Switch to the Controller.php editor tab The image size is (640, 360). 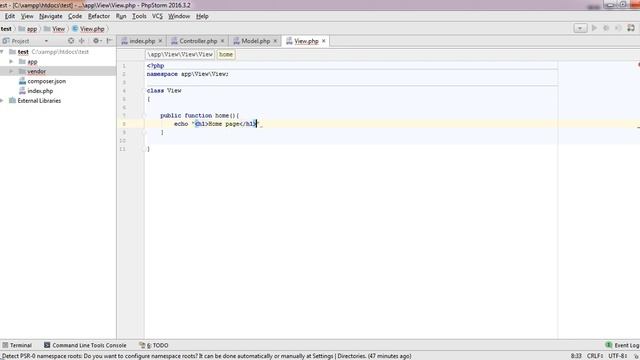pyautogui.click(x=198, y=41)
